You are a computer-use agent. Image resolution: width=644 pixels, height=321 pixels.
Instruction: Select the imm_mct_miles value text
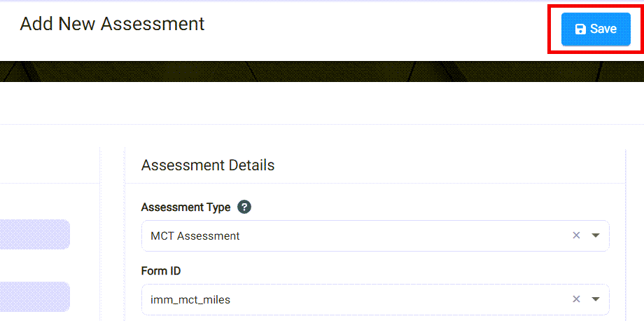(190, 300)
